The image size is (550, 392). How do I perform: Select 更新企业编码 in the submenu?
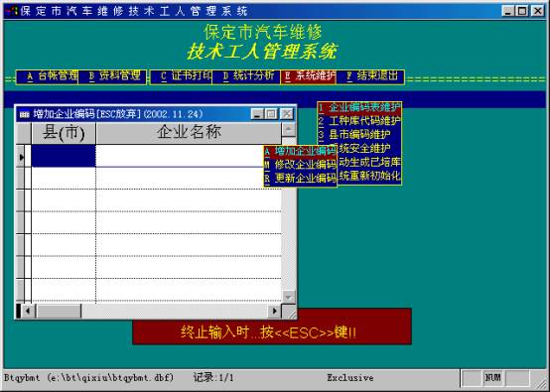301,178
